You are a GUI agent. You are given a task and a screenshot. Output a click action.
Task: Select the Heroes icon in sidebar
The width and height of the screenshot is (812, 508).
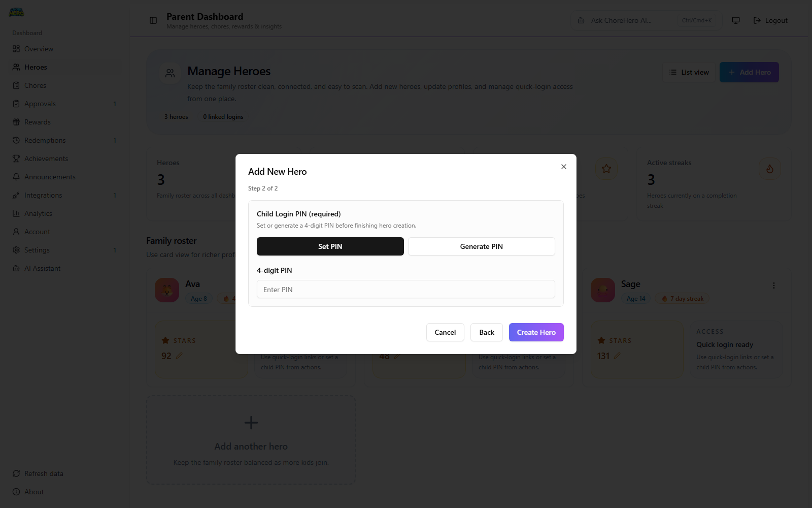tap(17, 67)
